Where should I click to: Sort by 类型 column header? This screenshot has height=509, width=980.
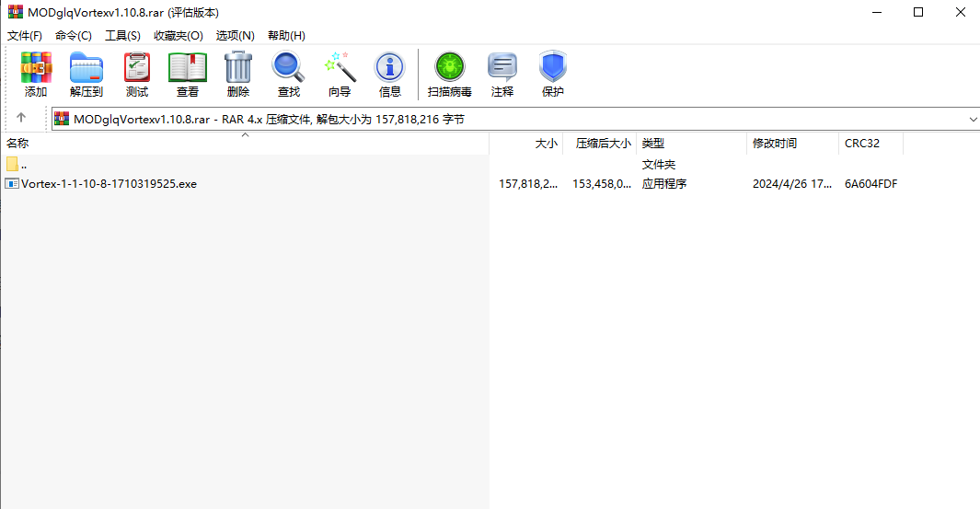coord(653,144)
